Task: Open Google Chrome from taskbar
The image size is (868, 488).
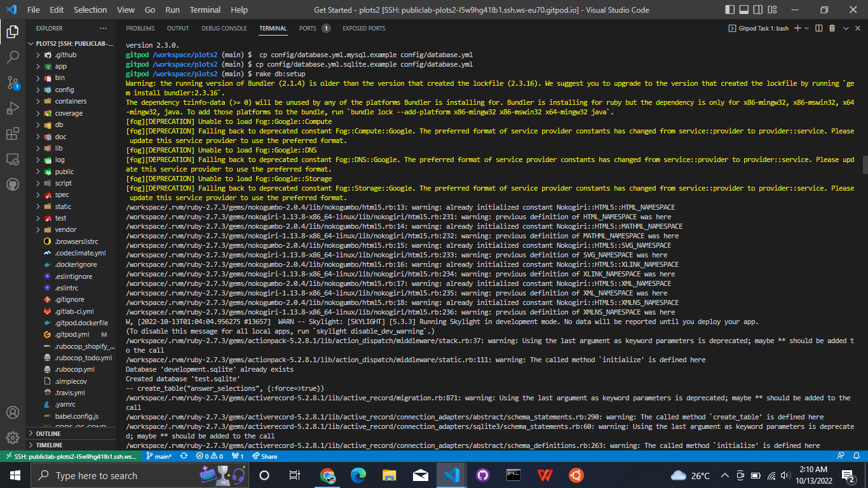Action: click(x=327, y=475)
